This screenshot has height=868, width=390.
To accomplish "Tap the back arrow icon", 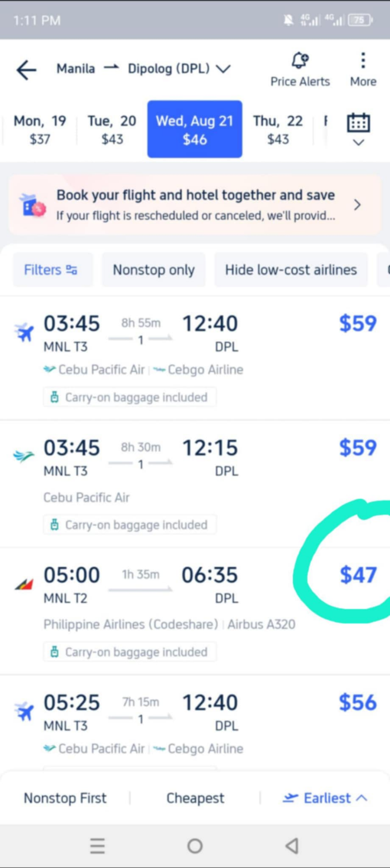I will 26,70.
